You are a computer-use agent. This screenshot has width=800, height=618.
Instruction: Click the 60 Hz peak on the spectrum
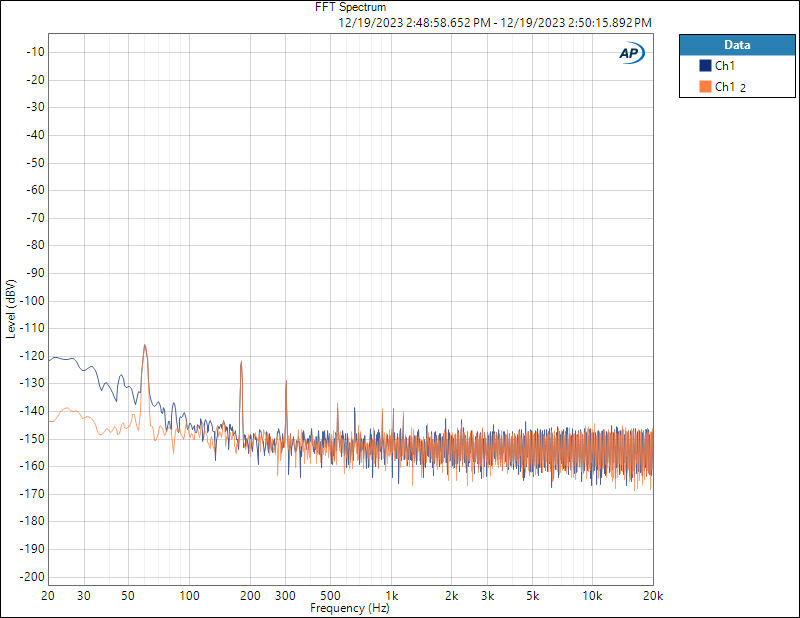point(145,346)
